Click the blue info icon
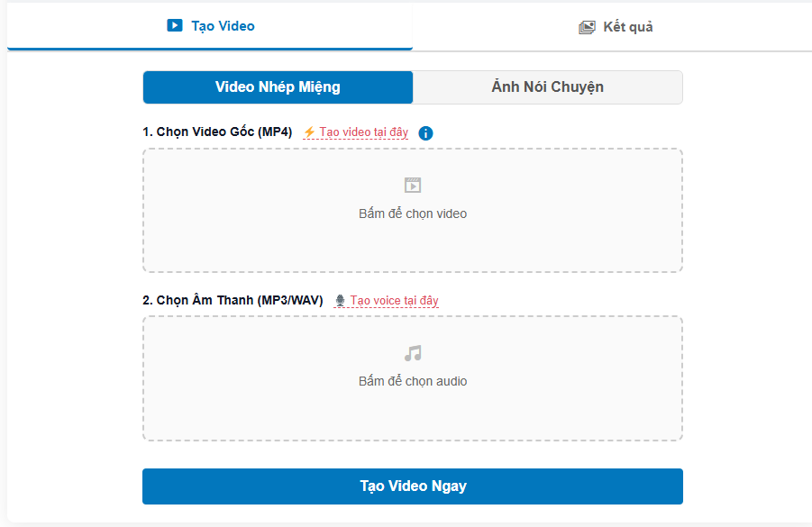Image resolution: width=812 pixels, height=527 pixels. click(x=425, y=133)
